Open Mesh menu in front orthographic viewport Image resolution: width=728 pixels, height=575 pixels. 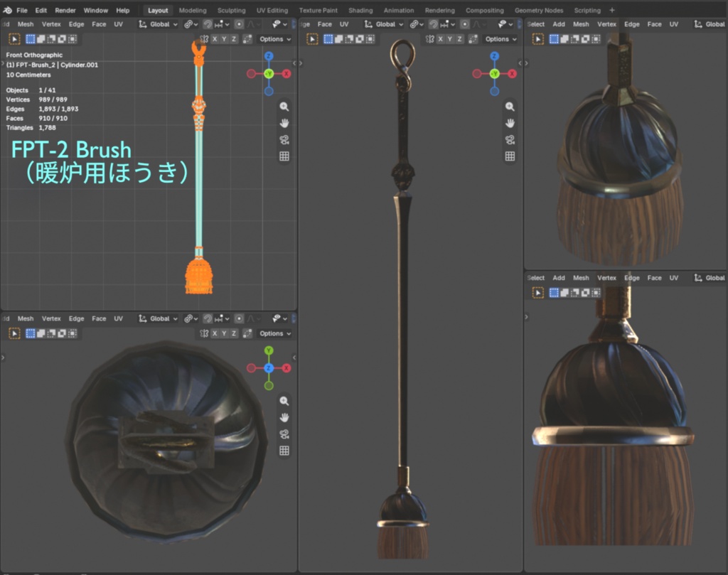[x=26, y=24]
